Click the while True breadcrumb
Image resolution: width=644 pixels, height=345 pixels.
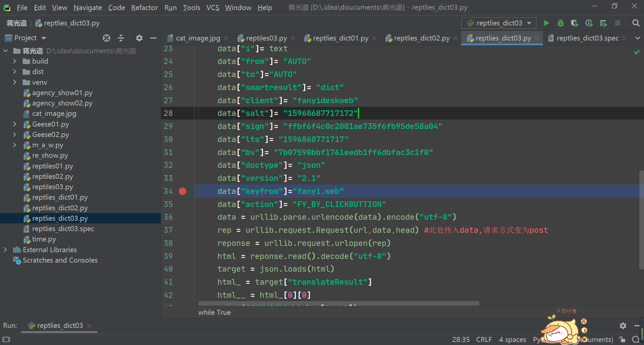[x=214, y=312]
